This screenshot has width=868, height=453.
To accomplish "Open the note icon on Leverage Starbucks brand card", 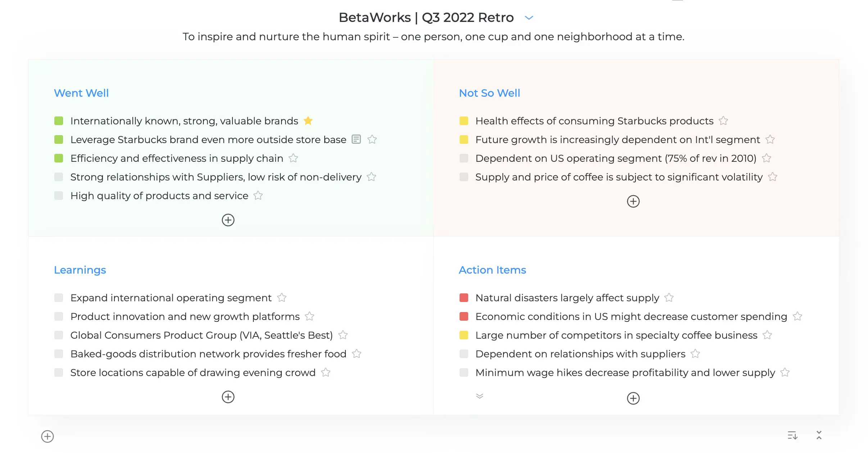I will coord(356,139).
